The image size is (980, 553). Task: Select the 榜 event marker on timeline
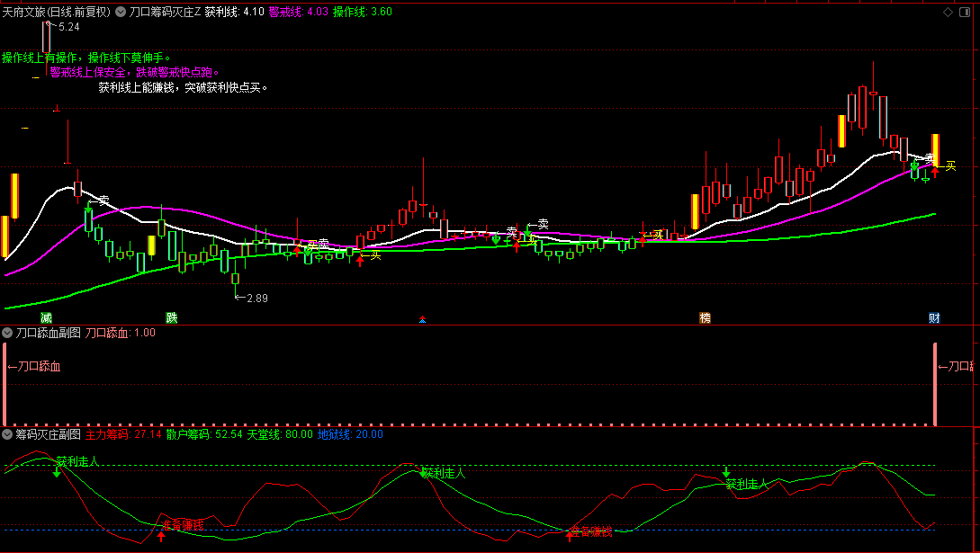coord(705,318)
